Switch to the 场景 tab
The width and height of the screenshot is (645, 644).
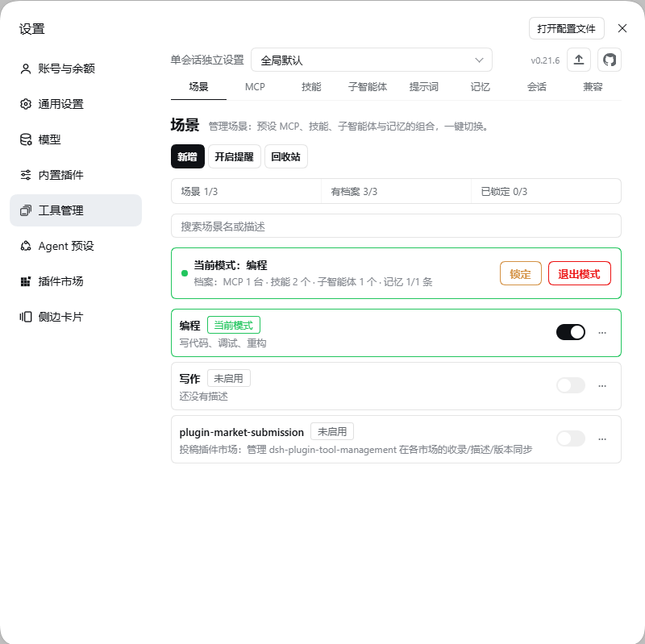tap(198, 87)
